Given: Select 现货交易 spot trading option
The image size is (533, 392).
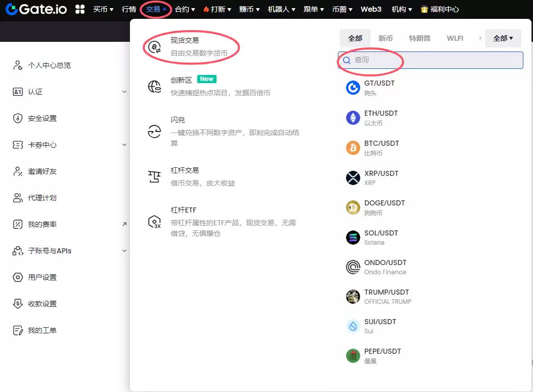Looking at the screenshot, I should coord(185,40).
